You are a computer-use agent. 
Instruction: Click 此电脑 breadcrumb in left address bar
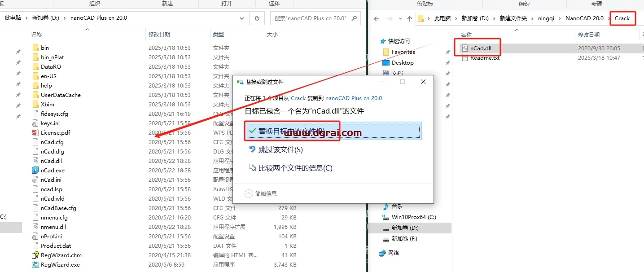[14, 18]
